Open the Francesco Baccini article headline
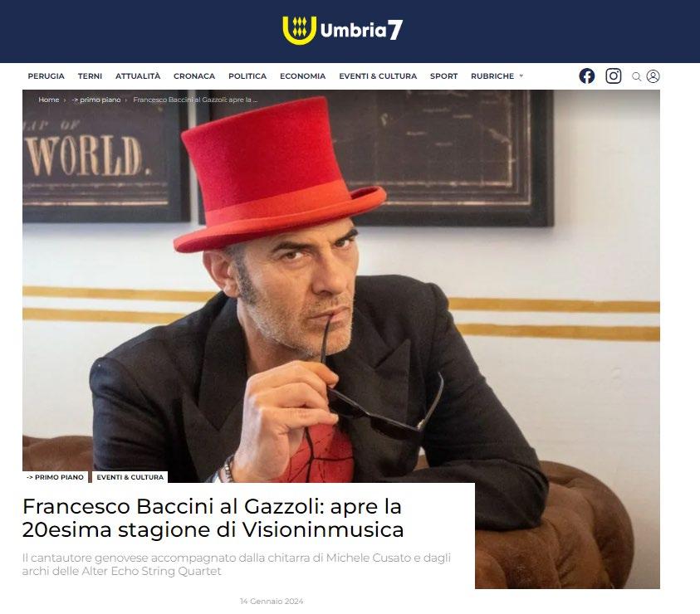The width and height of the screenshot is (700, 614). (x=213, y=518)
